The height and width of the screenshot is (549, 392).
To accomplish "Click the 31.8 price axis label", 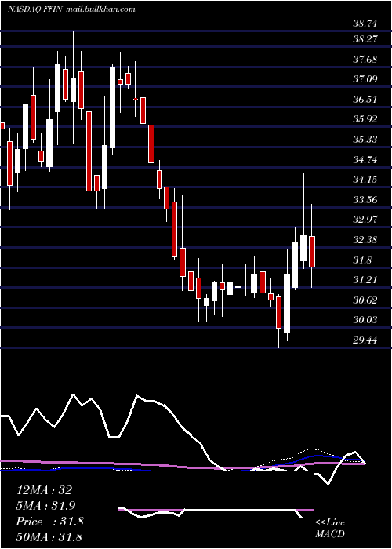I will point(362,260).
